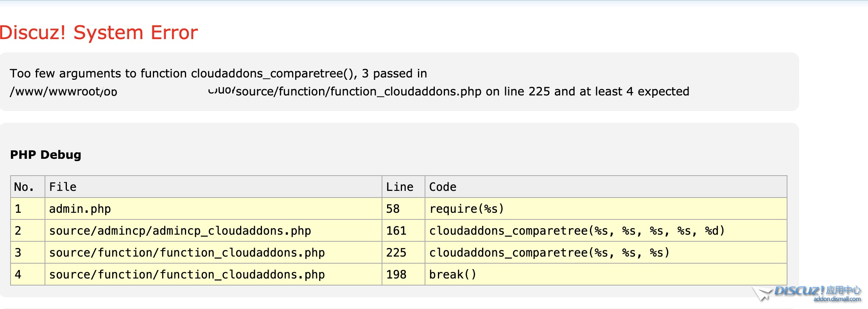Select the line 225 cell in the debug table
868x309 pixels.
pyautogui.click(x=396, y=253)
